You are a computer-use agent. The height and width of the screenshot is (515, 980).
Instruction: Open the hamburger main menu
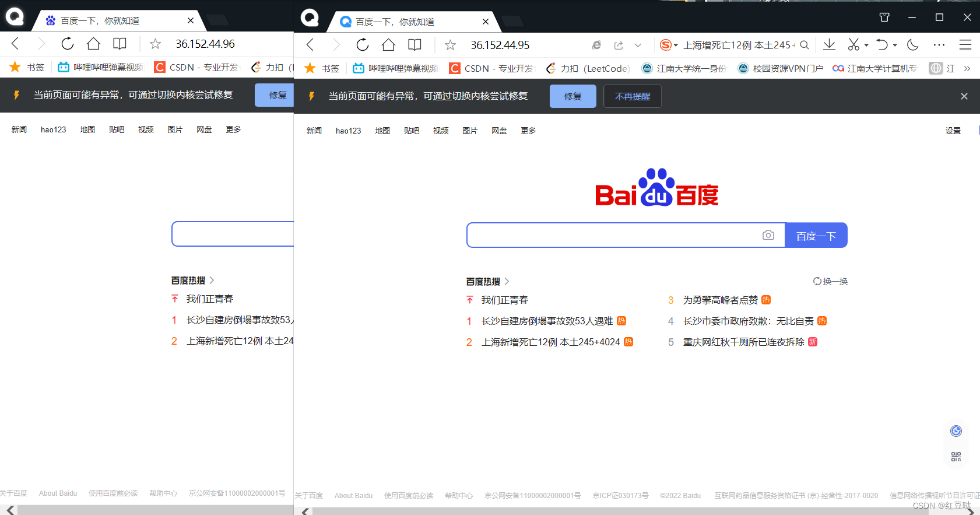click(x=965, y=45)
